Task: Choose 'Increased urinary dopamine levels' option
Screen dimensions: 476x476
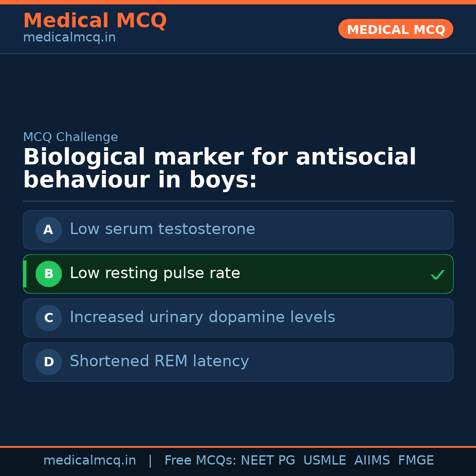Action: point(202,317)
